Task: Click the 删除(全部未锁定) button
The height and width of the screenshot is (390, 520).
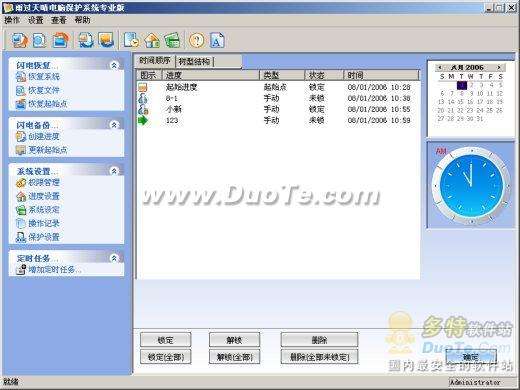Action: 319,357
